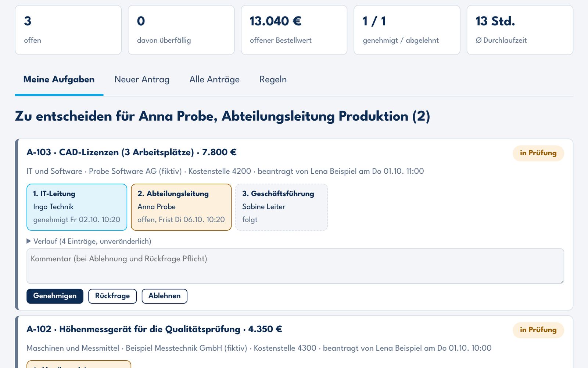The height and width of the screenshot is (368, 588).
Task: Expand the Verlauf (4 Einträge) history
Action: 89,241
